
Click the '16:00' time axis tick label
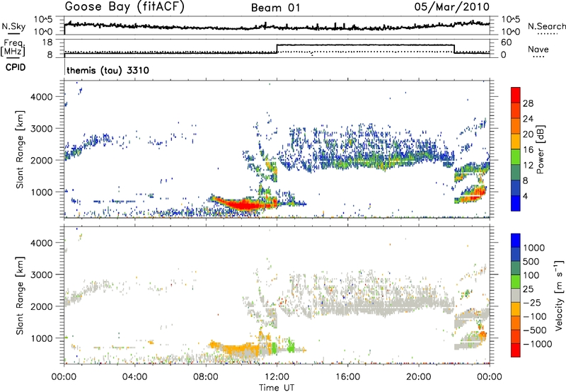(x=347, y=377)
